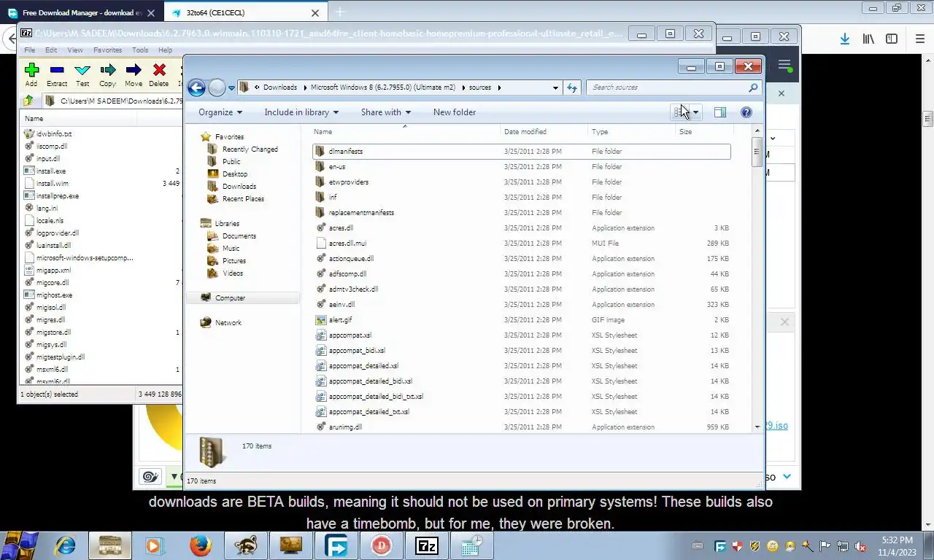
Task: Expand the chevron at bottom right of the browser page
Action: point(787,477)
